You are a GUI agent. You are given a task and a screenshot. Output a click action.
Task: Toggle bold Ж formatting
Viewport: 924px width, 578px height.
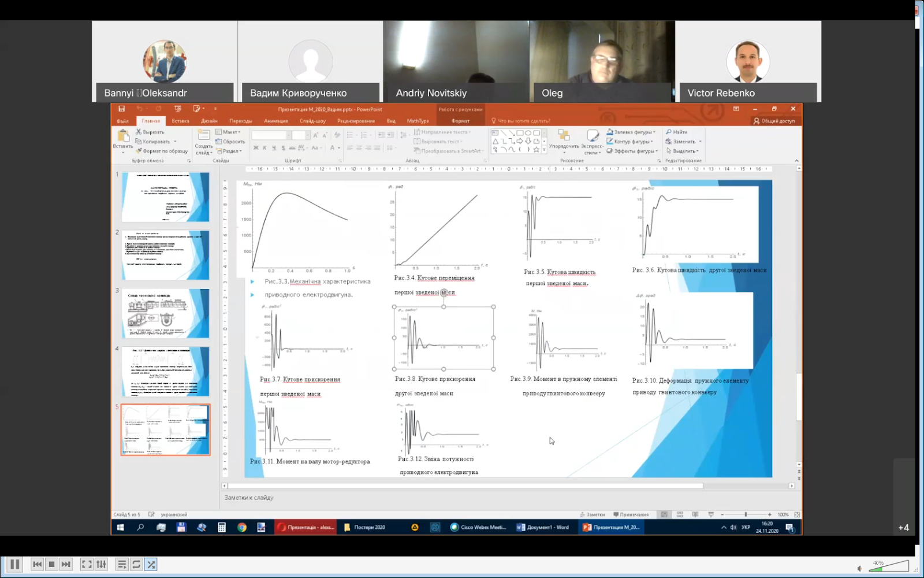256,148
